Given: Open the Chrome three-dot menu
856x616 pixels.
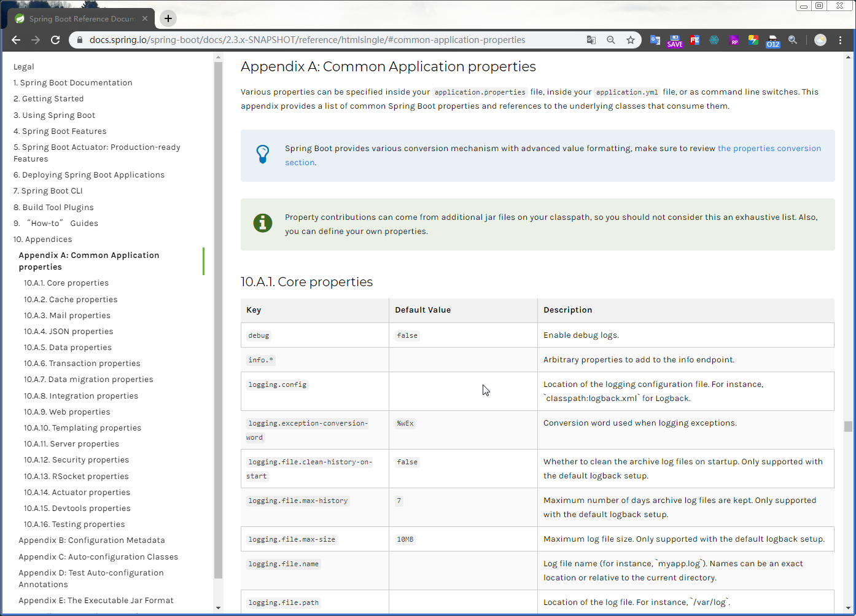Looking at the screenshot, I should pos(841,40).
